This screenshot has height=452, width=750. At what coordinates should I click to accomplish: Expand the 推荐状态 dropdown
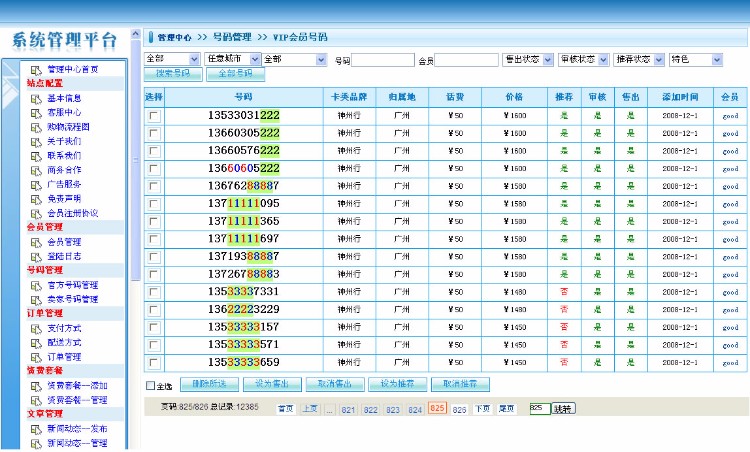[639, 59]
